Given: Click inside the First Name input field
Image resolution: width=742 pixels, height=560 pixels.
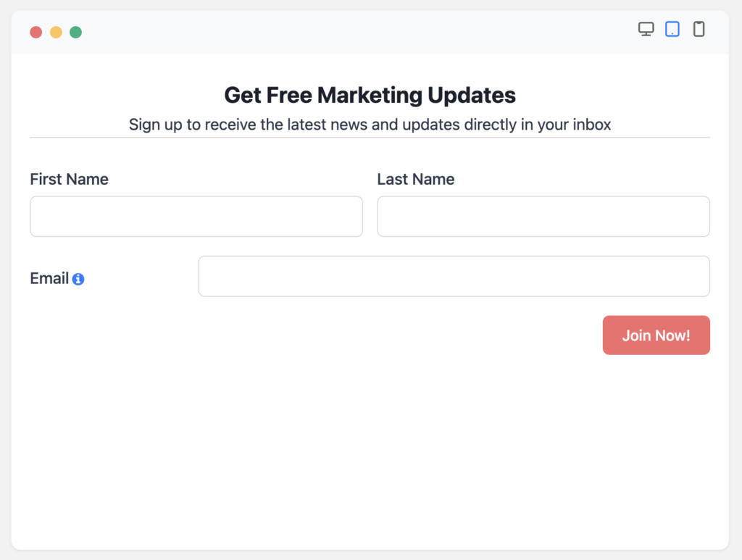Looking at the screenshot, I should pos(196,216).
